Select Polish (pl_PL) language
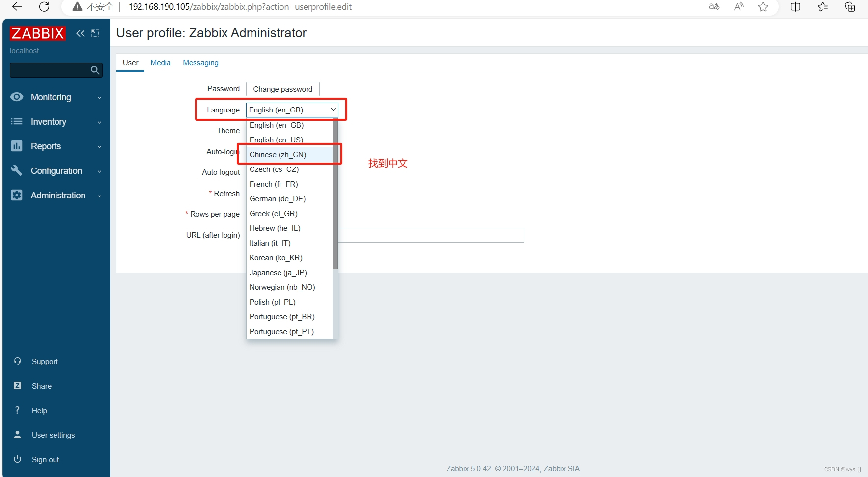 click(x=289, y=302)
